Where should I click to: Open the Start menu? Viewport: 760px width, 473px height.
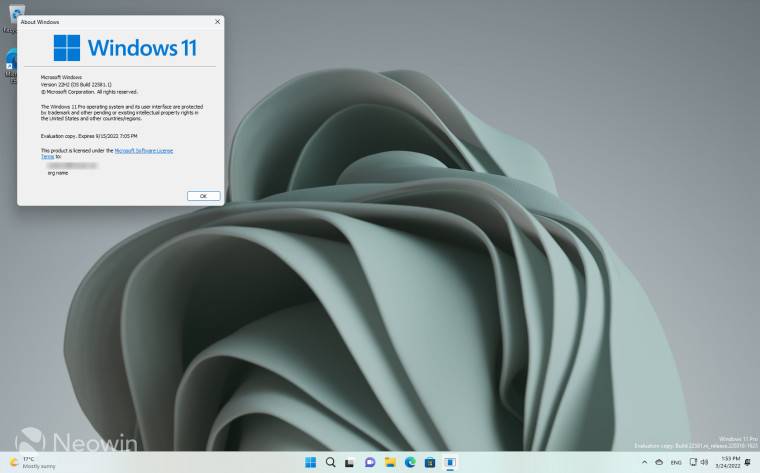pos(310,462)
